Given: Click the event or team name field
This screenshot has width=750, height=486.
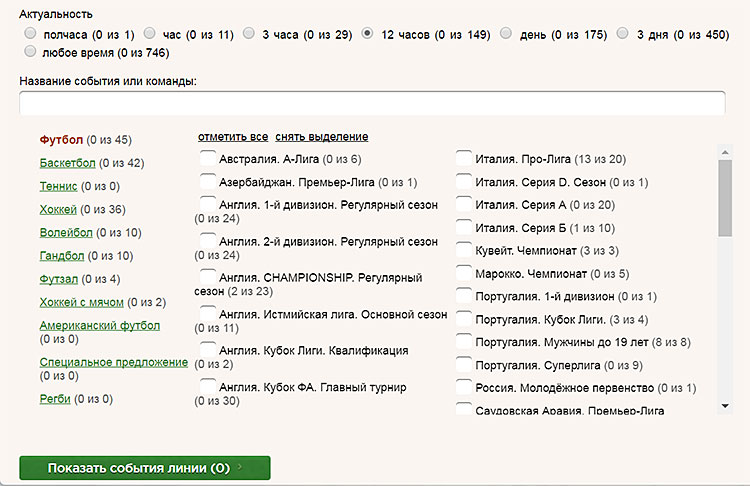Looking at the screenshot, I should pyautogui.click(x=372, y=104).
